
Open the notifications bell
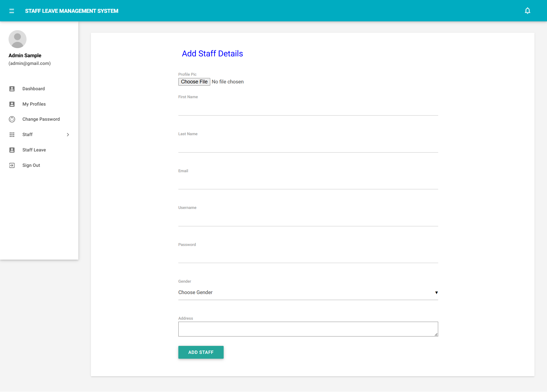pyautogui.click(x=527, y=11)
